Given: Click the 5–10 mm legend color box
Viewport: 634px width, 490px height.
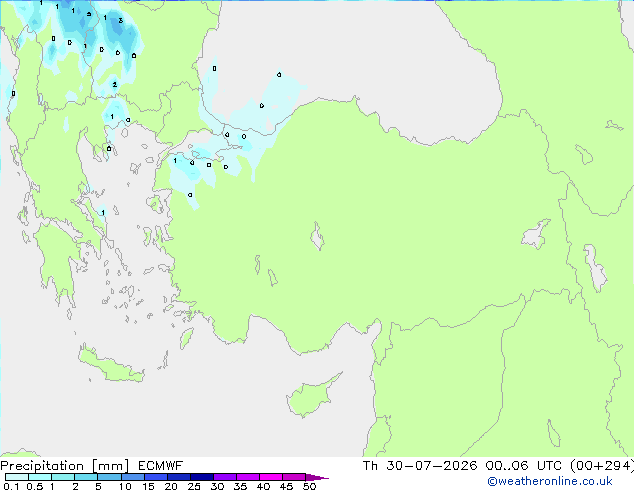Looking at the screenshot, I should pyautogui.click(x=110, y=477).
